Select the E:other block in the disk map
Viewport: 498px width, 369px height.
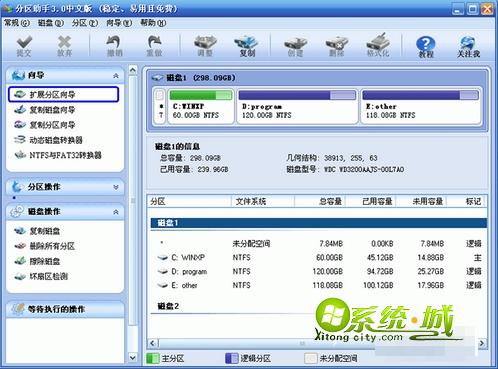(x=421, y=106)
